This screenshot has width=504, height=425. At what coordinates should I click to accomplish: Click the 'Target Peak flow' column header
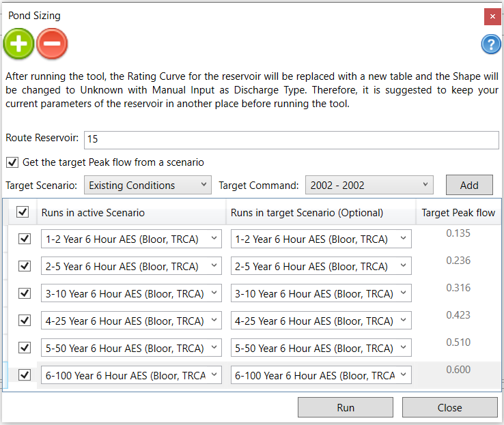pyautogui.click(x=458, y=212)
